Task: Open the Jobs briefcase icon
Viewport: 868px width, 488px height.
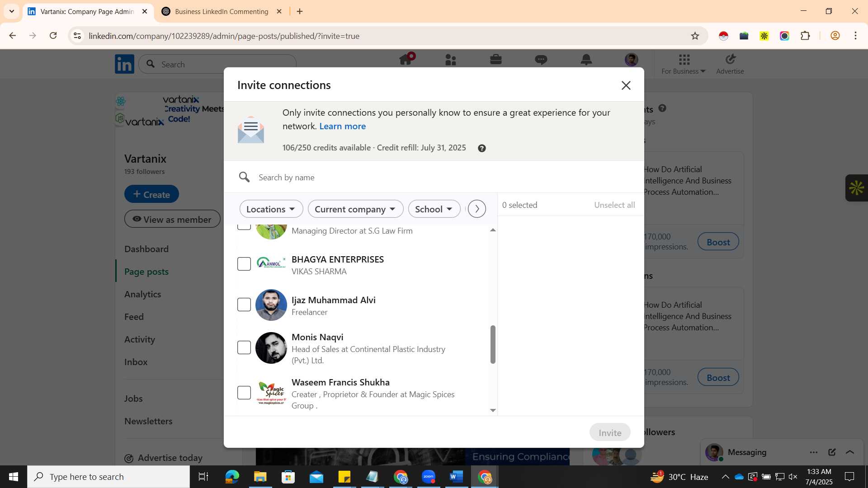Action: (x=496, y=59)
